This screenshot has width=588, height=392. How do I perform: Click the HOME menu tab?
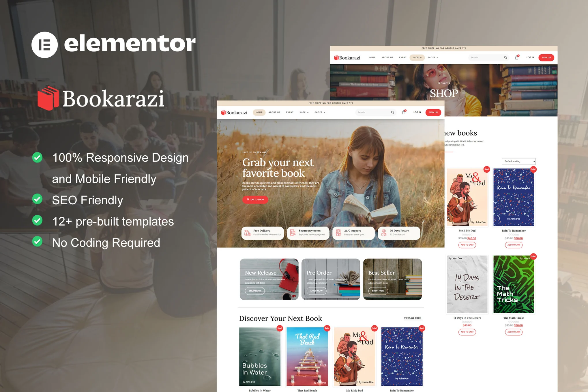point(259,112)
